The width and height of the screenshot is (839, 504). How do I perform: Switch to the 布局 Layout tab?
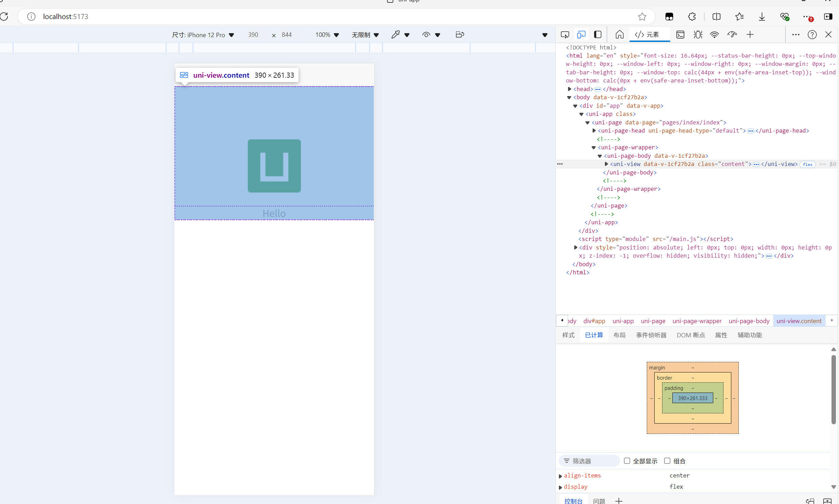(620, 335)
